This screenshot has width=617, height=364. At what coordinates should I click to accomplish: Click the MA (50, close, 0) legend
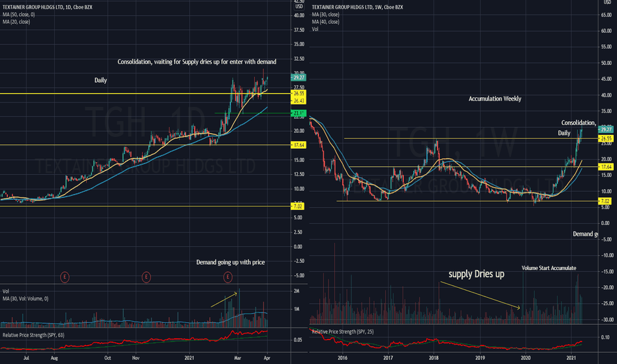[19, 15]
